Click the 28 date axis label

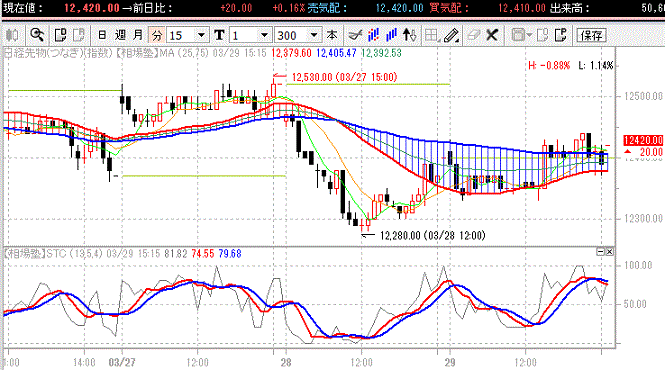tap(286, 362)
